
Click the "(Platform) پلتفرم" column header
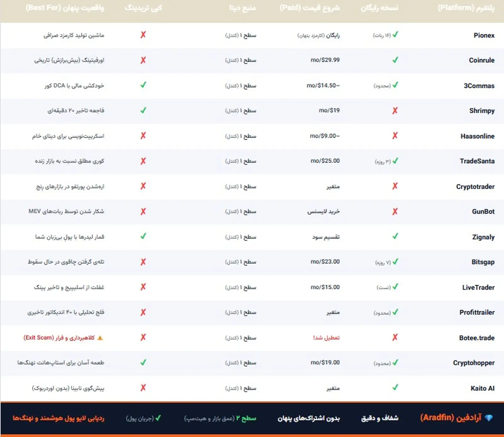(x=466, y=8)
